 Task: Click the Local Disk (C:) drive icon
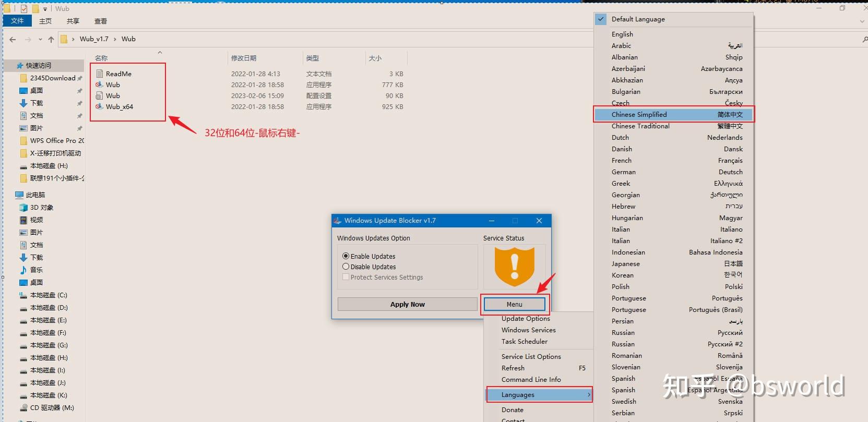click(x=23, y=295)
